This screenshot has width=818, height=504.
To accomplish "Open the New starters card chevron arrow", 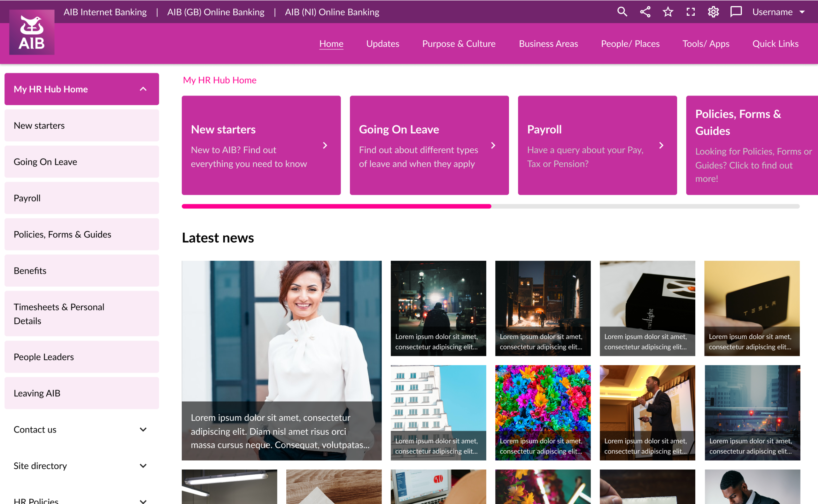I will click(325, 145).
